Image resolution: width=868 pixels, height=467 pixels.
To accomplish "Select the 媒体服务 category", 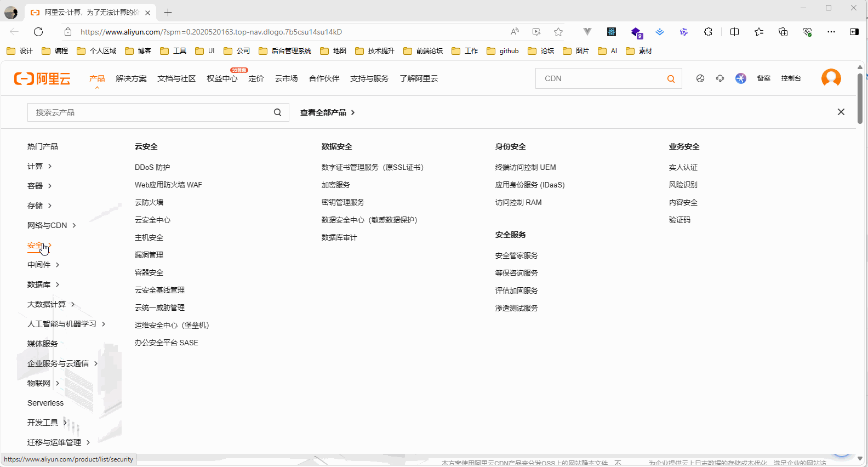I will pyautogui.click(x=43, y=344).
